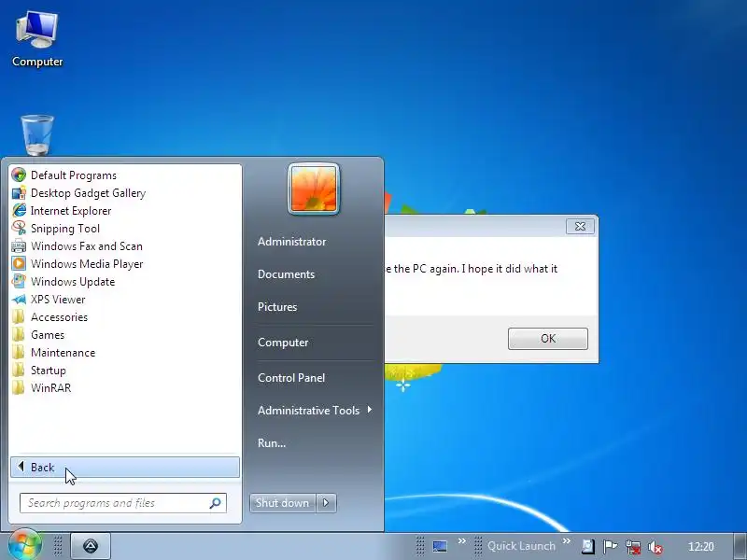Click the disk tray icon beside Quick Launch chevron
Screen dimensions: 747x560
[588, 546]
